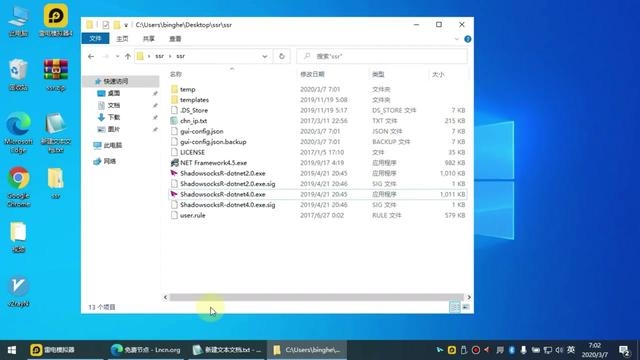The height and width of the screenshot is (360, 640).
Task: Open recent locations dropdown arrow
Action: 118,56
